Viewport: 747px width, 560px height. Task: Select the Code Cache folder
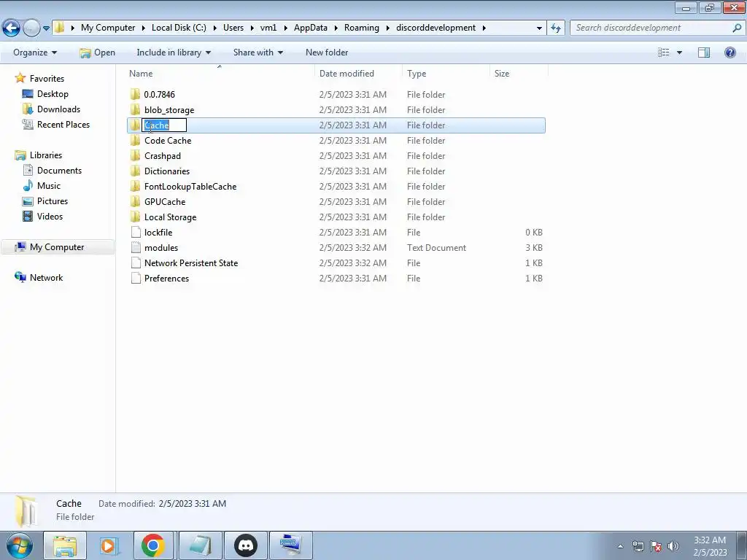coord(168,141)
